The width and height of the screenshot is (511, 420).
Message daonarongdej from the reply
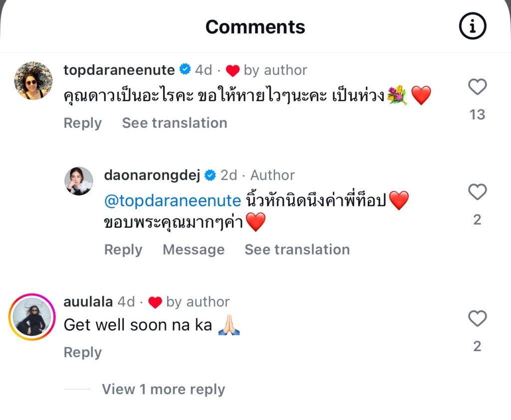pyautogui.click(x=193, y=249)
